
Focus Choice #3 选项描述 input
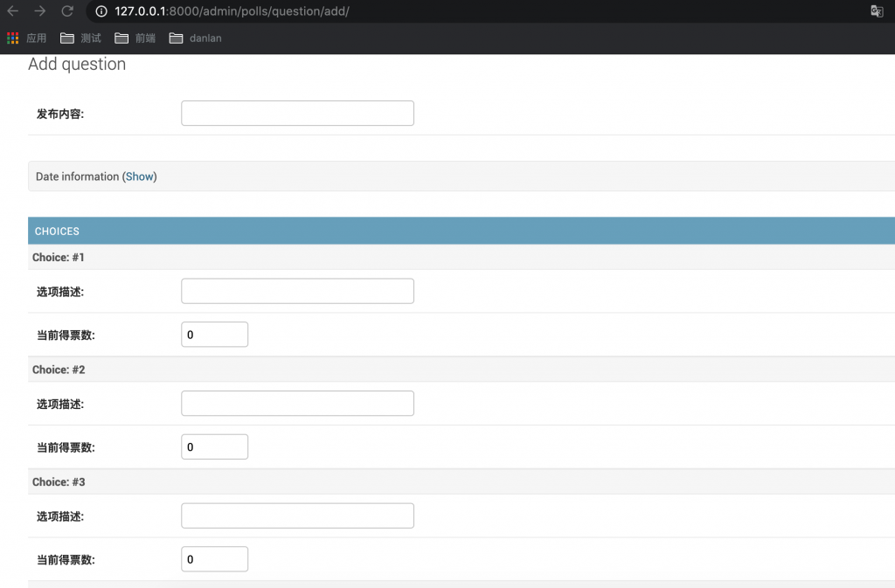click(x=297, y=515)
